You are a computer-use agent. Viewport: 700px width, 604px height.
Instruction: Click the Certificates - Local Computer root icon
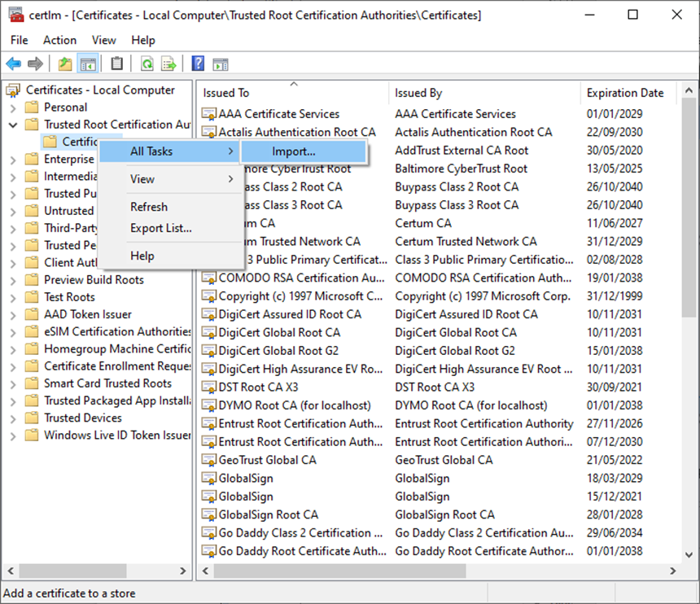pos(13,90)
